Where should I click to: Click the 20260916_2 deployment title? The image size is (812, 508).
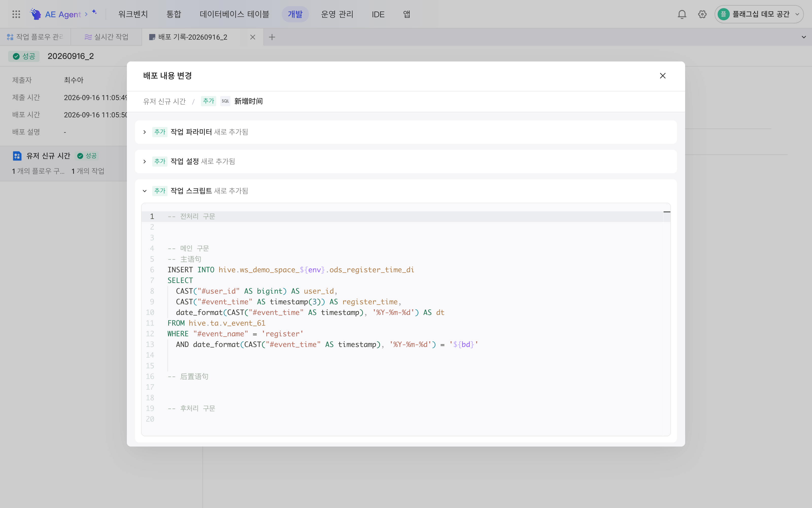(71, 56)
